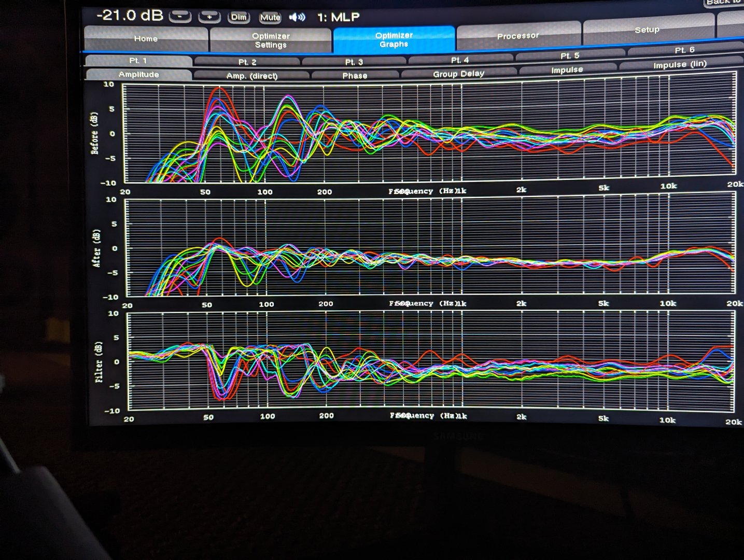View measurement point Pt. 6
This screenshot has height=560, width=744.
[x=684, y=50]
